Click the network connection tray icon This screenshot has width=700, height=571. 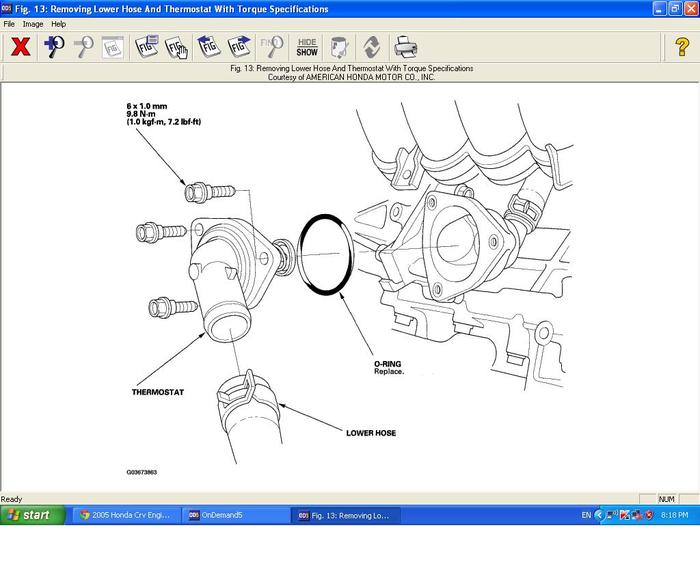(x=612, y=515)
